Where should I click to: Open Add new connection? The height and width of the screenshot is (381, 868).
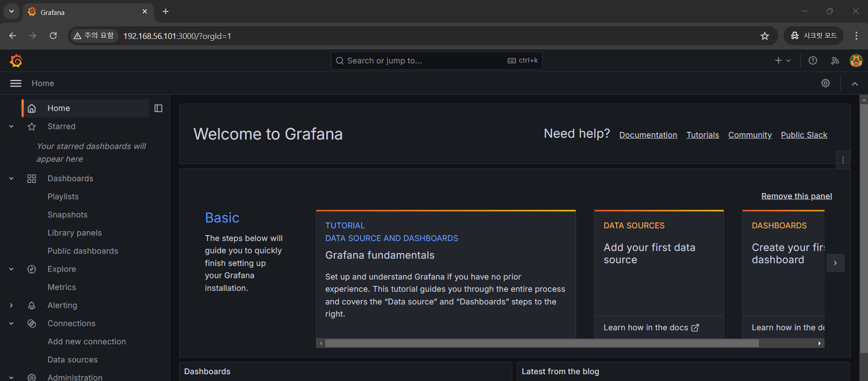pyautogui.click(x=86, y=342)
